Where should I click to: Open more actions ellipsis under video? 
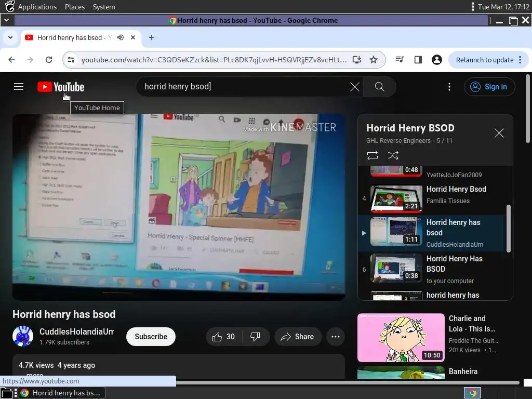336,337
